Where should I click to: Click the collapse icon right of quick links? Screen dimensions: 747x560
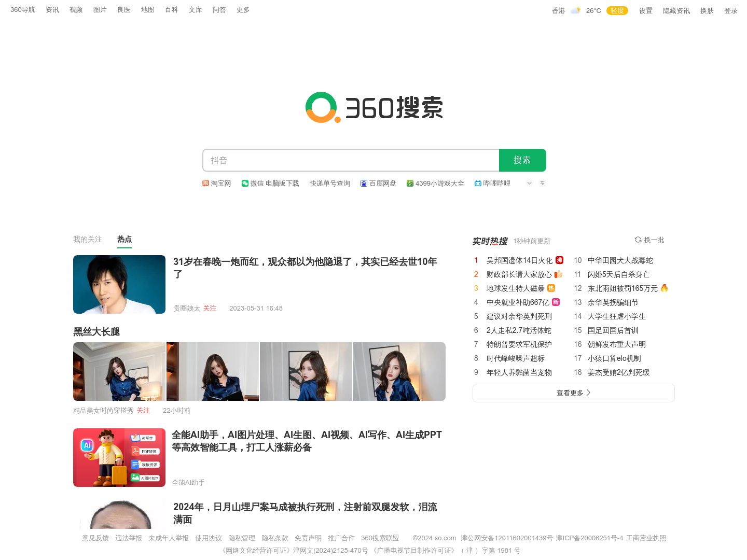coord(542,183)
